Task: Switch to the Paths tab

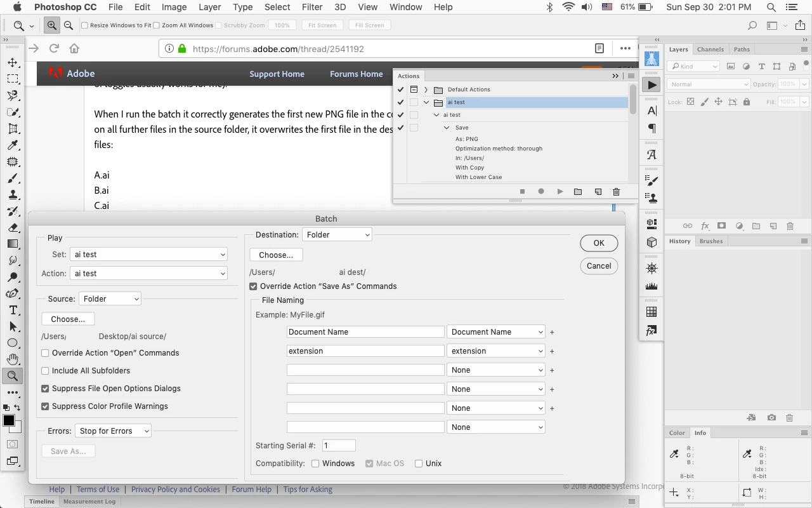Action: [742, 49]
